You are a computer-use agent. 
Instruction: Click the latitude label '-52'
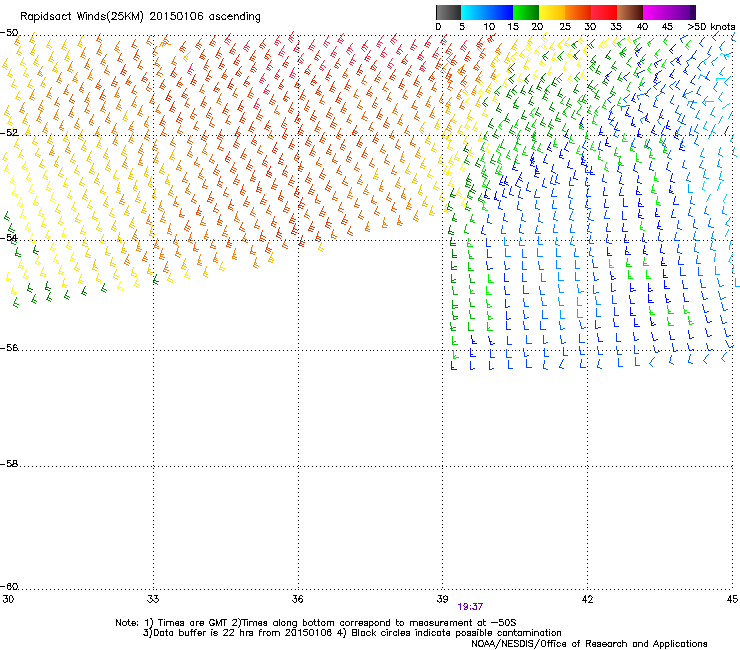pyautogui.click(x=9, y=133)
